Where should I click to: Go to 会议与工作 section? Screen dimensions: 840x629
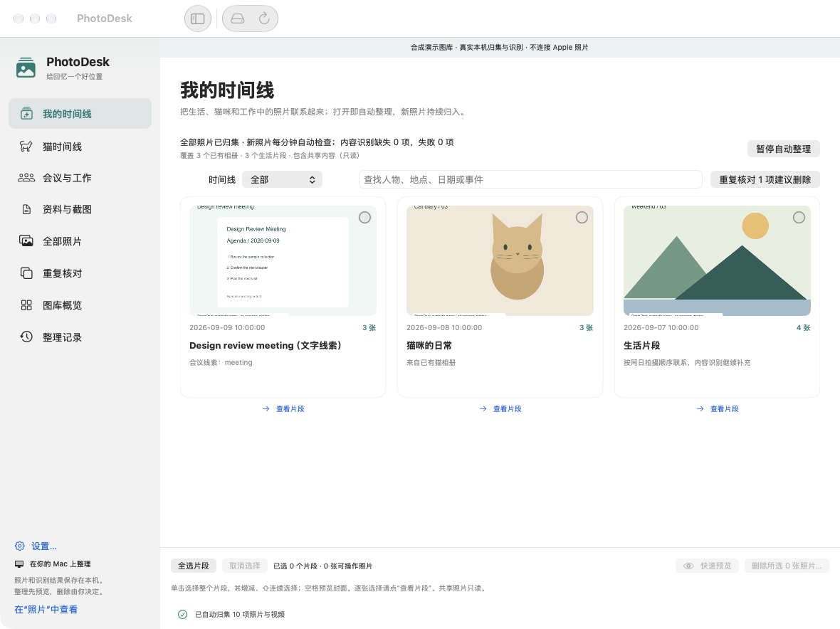[x=80, y=178]
